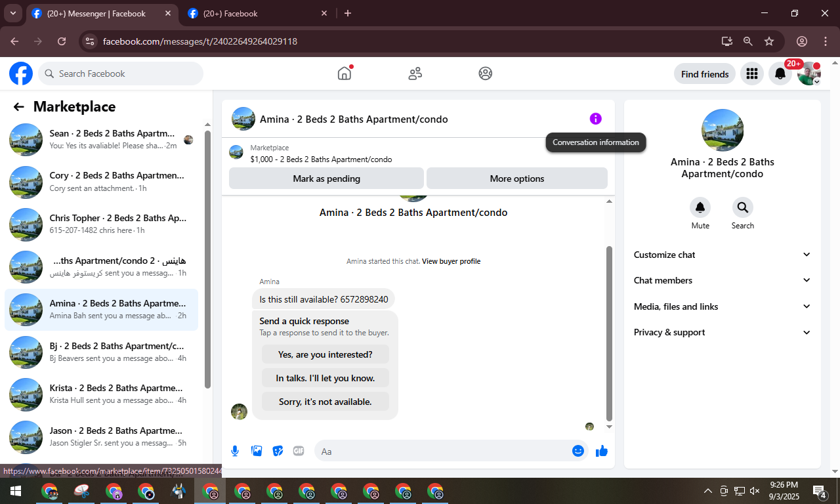Viewport: 840px width, 504px height.
Task: Open the browser zoom magnifier icon
Action: (747, 41)
